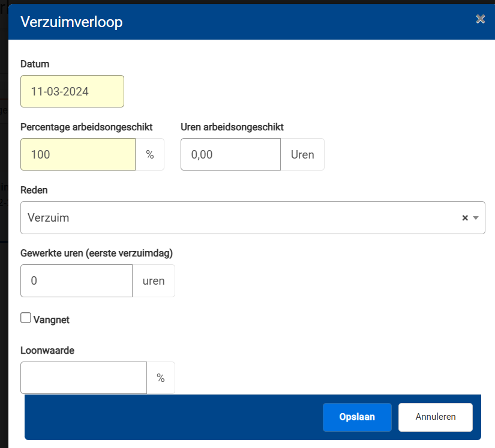Expand the Reden dropdown arrow
Viewport: 495px width, 448px height.
click(x=476, y=218)
